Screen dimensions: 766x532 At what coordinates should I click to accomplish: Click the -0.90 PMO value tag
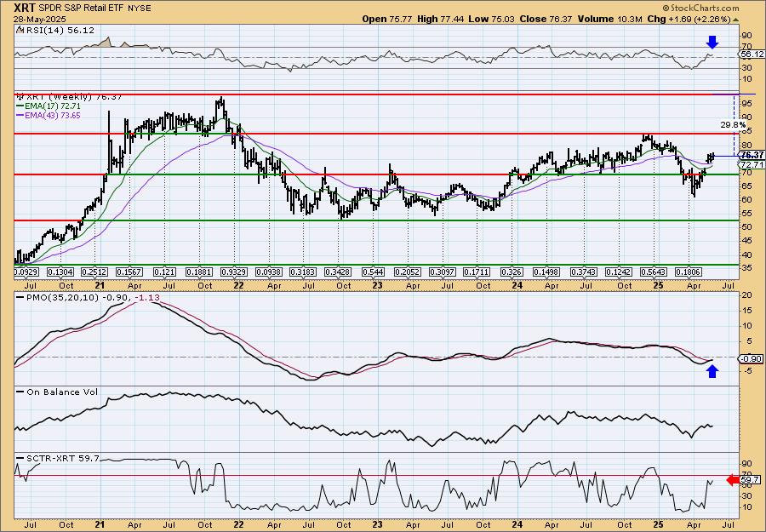point(752,358)
